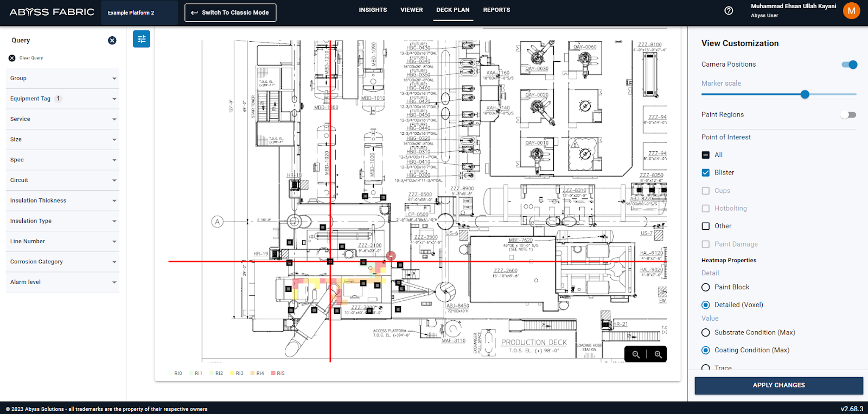Click the red camera marker on deck plan

coord(391,256)
